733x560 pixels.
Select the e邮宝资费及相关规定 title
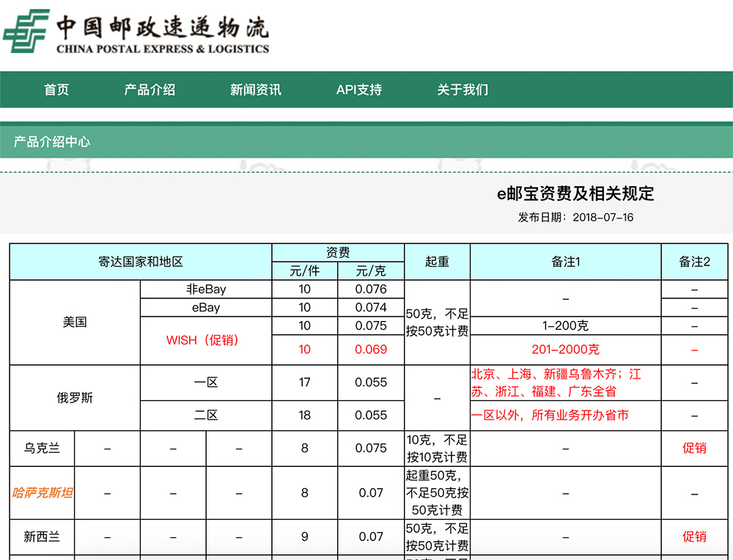[575, 194]
